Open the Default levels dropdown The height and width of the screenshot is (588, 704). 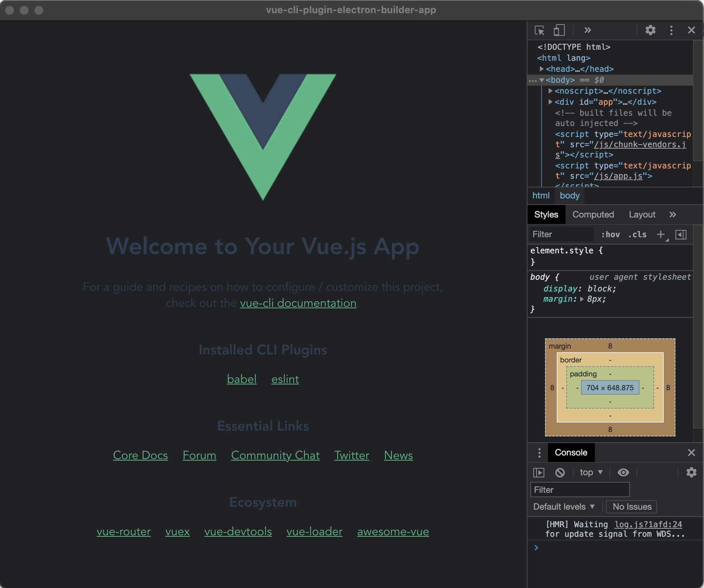[x=564, y=507]
